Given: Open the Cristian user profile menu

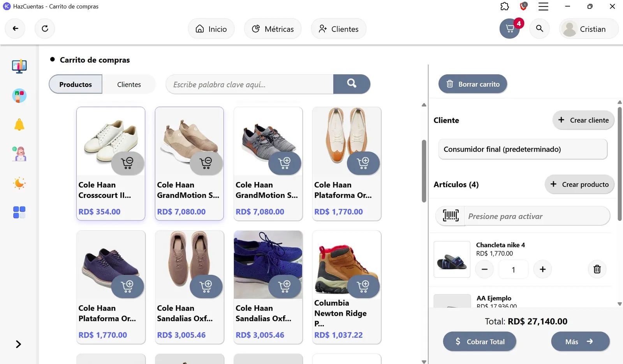Looking at the screenshot, I should click(589, 29).
